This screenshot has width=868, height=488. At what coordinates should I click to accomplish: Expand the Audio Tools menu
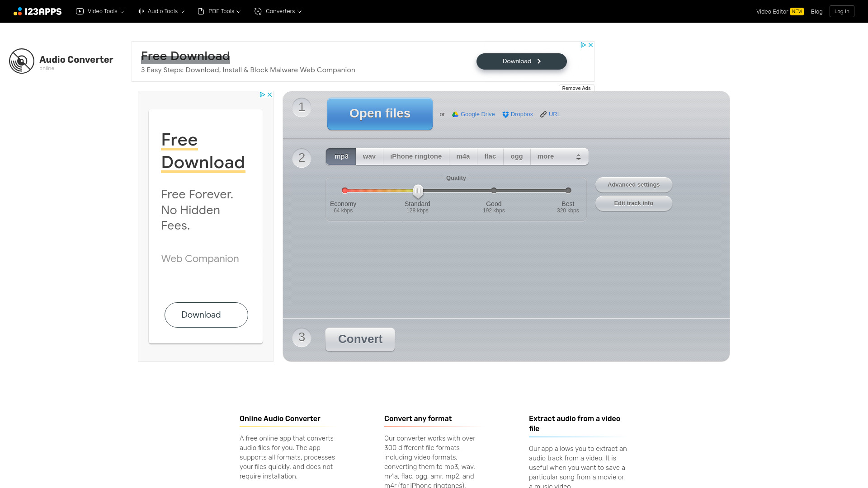[160, 11]
